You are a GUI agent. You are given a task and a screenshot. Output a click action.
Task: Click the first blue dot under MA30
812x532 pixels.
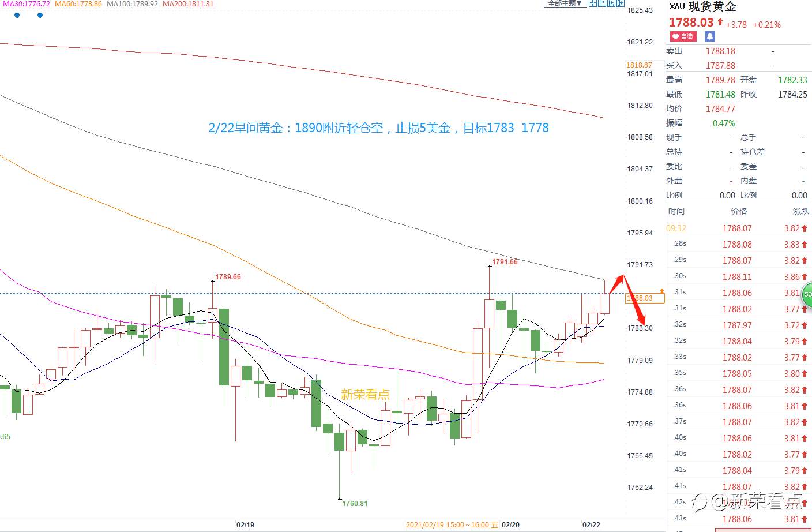pyautogui.click(x=17, y=16)
